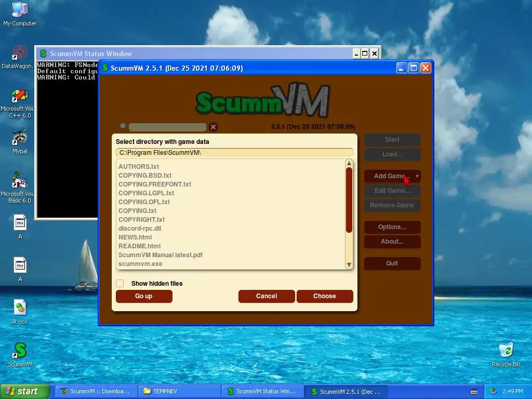Select Microsoft Visual Basic 6.0 desktop icon
This screenshot has height=399, width=532.
pos(18,188)
